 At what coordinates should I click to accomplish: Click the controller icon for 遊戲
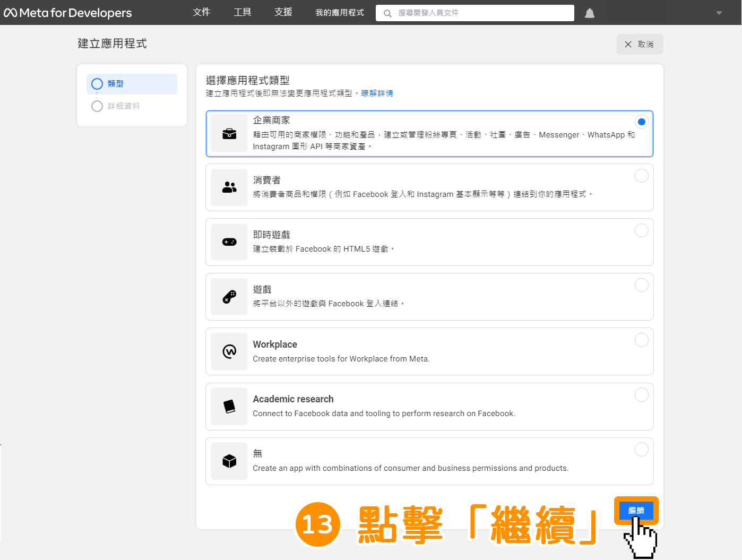click(229, 297)
